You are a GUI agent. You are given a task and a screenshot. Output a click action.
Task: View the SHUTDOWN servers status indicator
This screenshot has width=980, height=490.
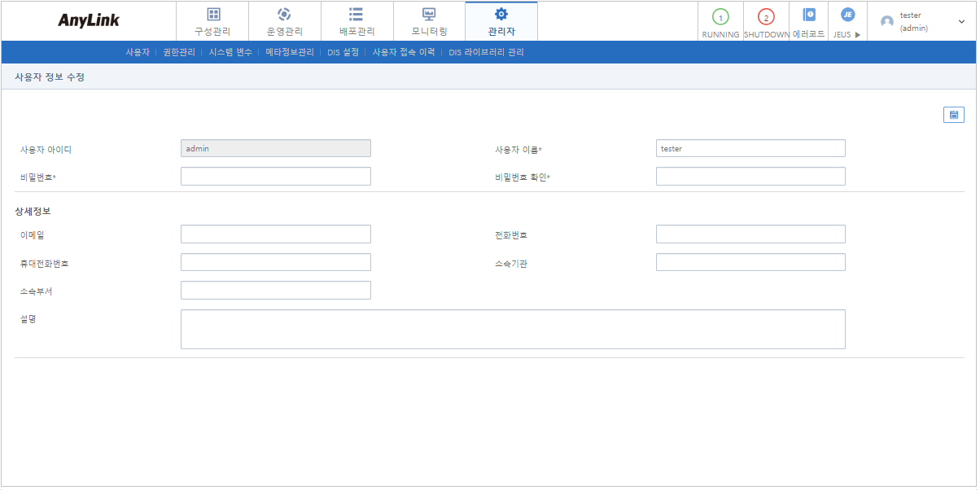766,15
